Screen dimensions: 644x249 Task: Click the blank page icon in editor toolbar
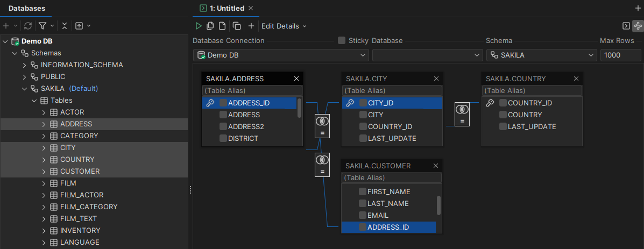pyautogui.click(x=222, y=26)
